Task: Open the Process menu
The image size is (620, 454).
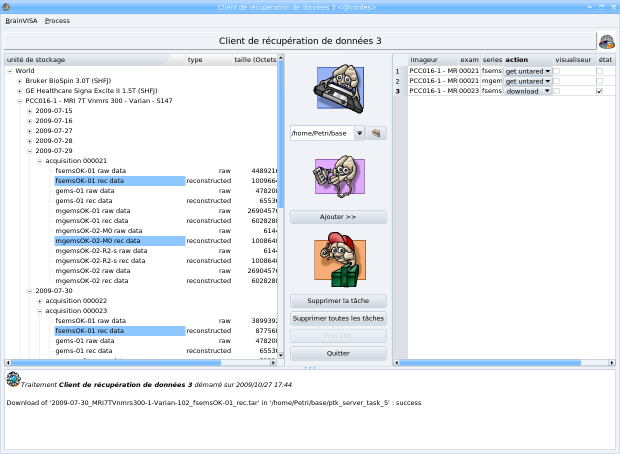Action: click(x=57, y=20)
